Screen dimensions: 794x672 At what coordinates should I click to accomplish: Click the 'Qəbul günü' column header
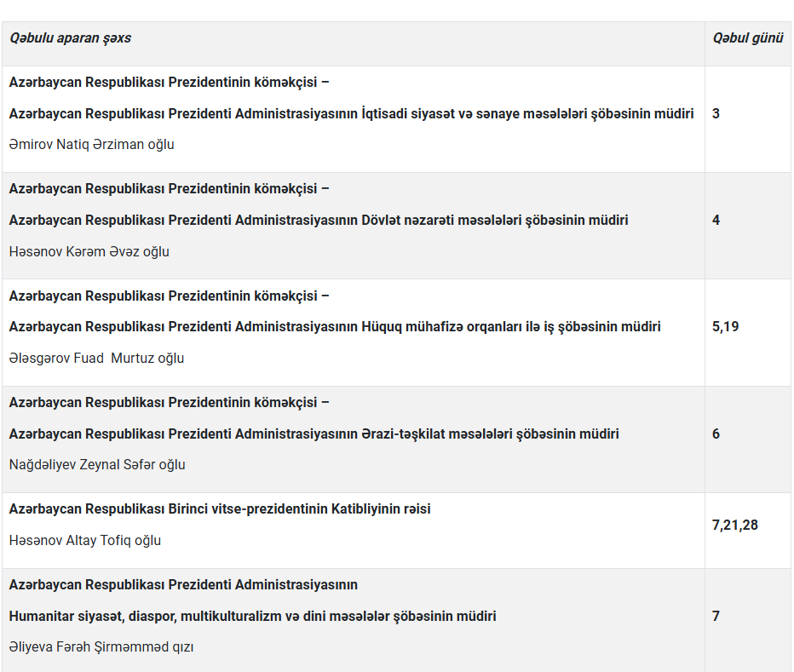[747, 38]
